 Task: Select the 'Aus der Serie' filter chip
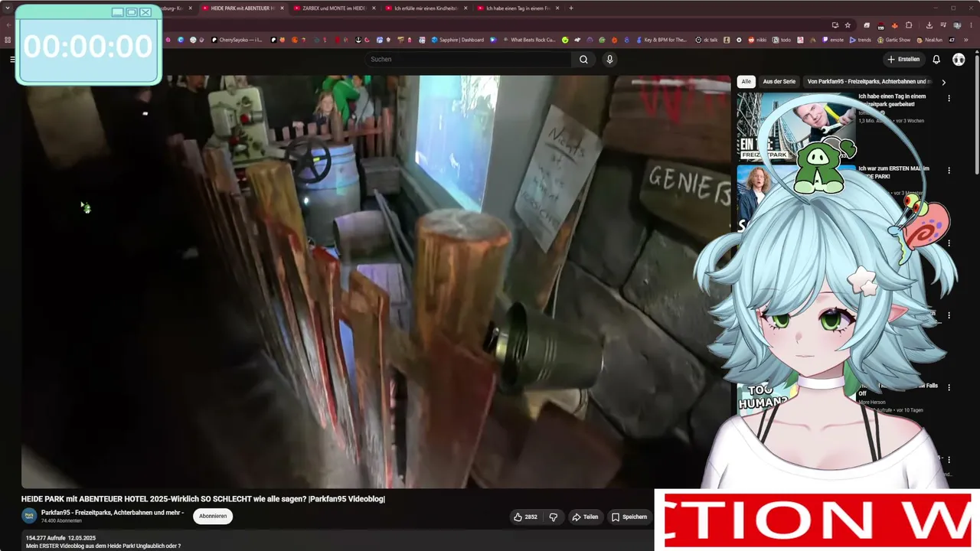point(779,82)
